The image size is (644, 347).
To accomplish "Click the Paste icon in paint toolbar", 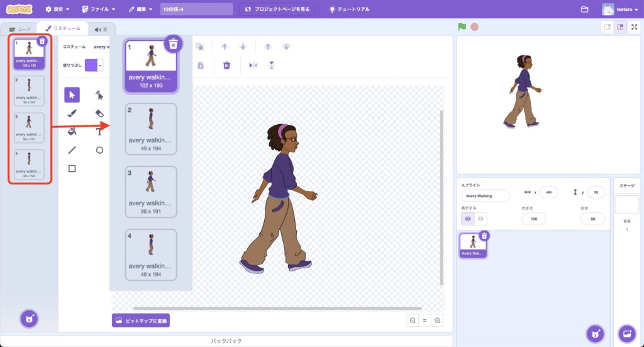I will pyautogui.click(x=201, y=65).
